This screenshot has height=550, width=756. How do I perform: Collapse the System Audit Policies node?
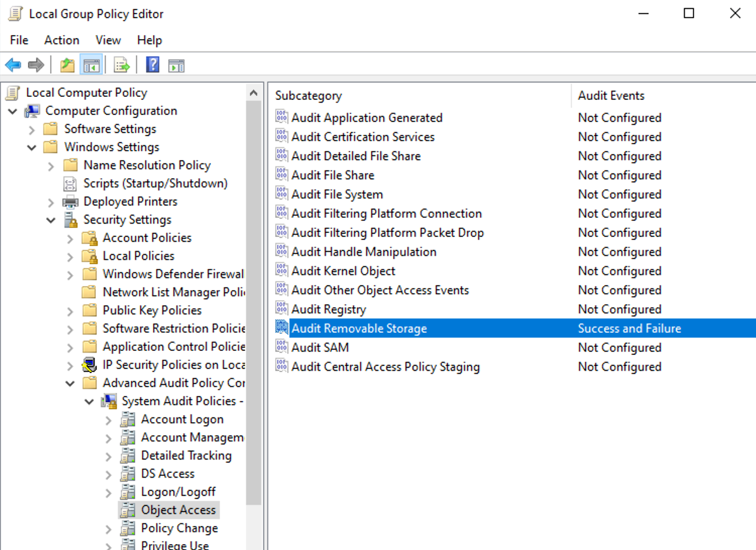pyautogui.click(x=89, y=402)
